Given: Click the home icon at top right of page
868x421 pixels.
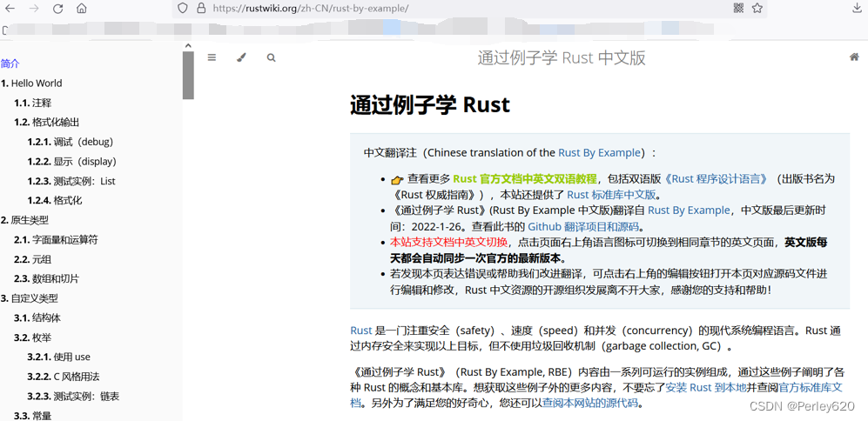Looking at the screenshot, I should [x=854, y=57].
